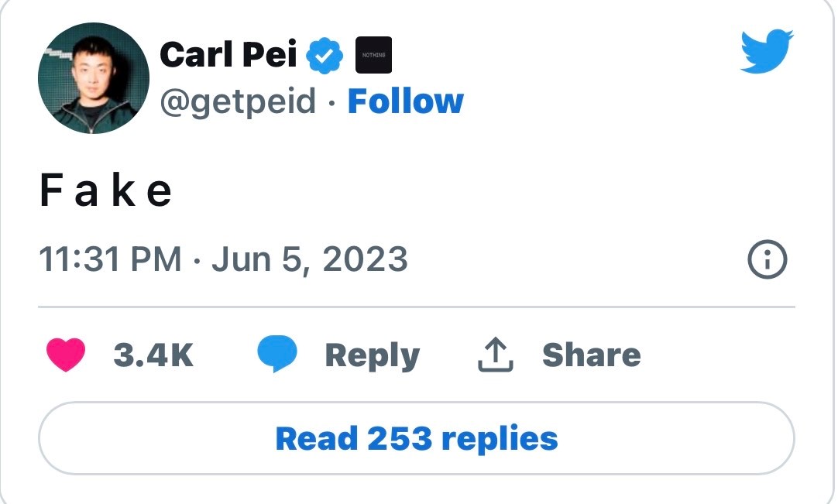The image size is (838, 504).
Task: Click the Jun 5, 2023 date
Action: click(309, 259)
